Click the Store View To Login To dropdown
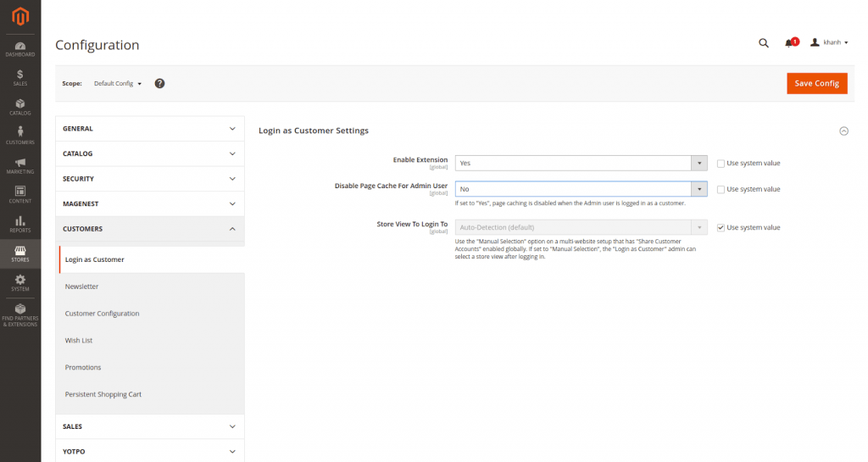The height and width of the screenshot is (462, 868). click(581, 227)
